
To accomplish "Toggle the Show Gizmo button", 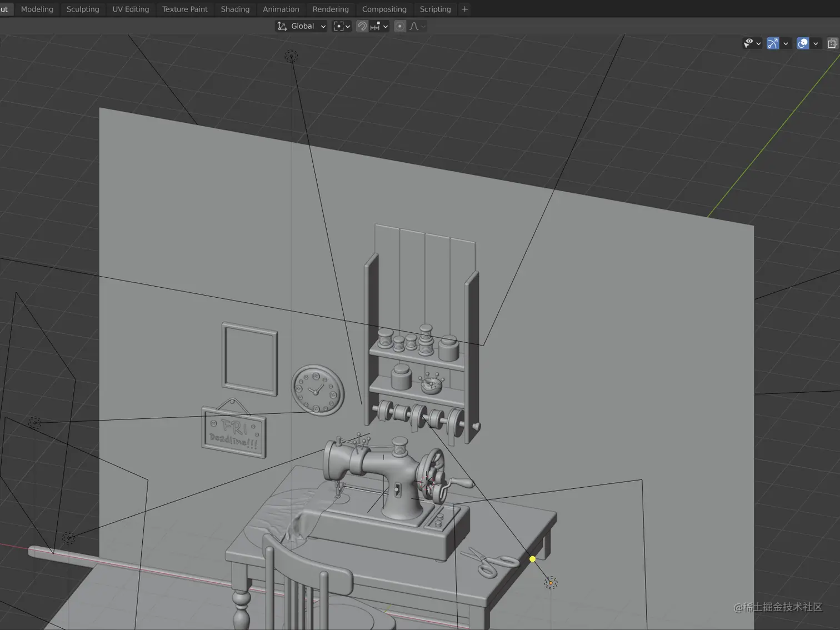I will 773,43.
